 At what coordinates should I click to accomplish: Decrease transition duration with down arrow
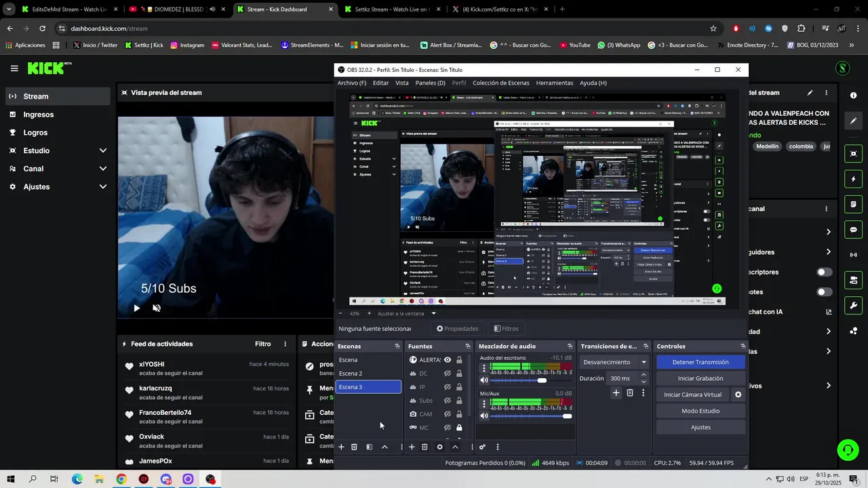[644, 382]
